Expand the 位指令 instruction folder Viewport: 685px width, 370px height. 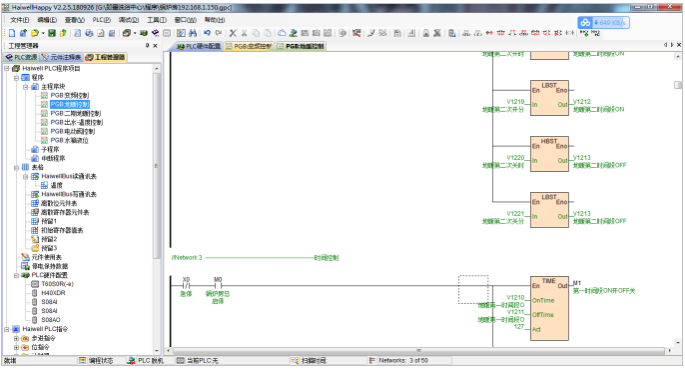pyautogui.click(x=16, y=347)
